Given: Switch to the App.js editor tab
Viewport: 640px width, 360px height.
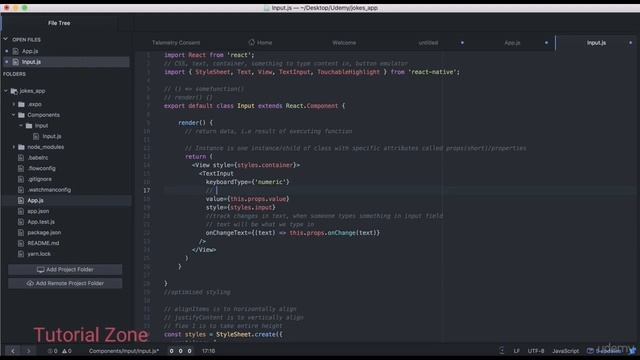Looking at the screenshot, I should coord(512,42).
